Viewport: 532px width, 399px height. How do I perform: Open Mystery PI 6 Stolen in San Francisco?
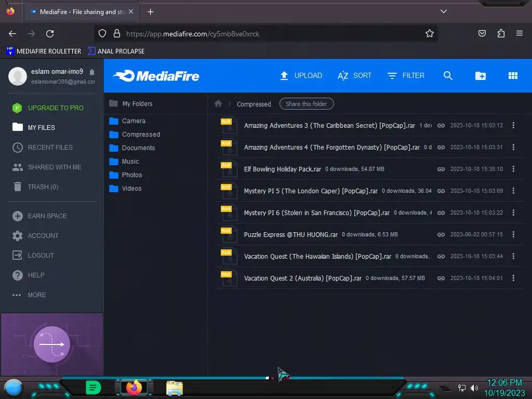316,212
